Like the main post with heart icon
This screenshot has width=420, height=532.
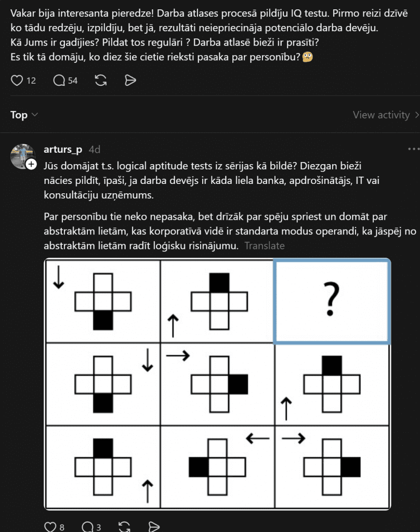[18, 80]
